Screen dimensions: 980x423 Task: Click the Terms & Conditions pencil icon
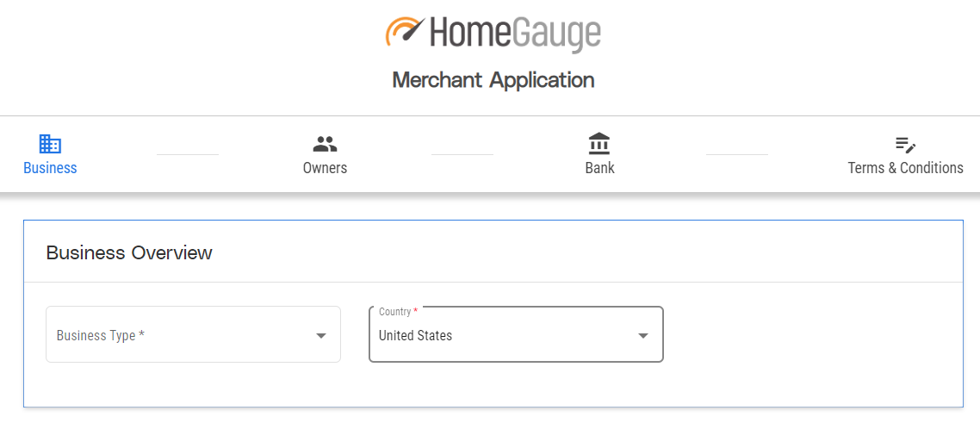click(905, 145)
